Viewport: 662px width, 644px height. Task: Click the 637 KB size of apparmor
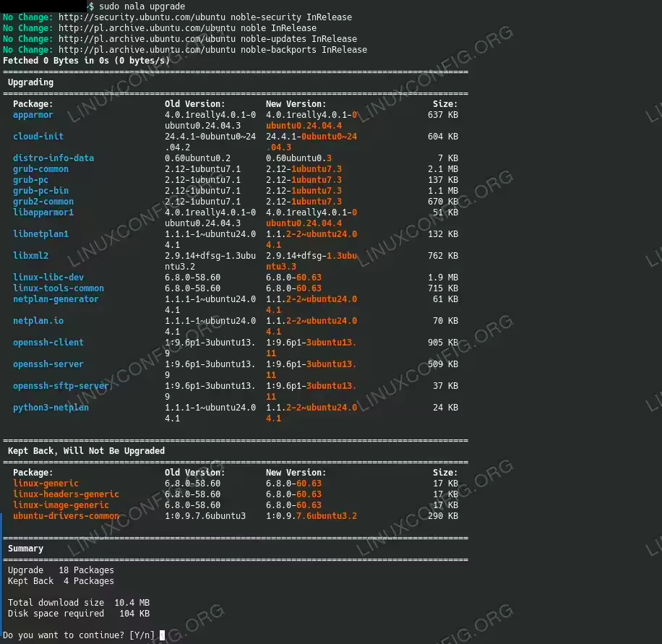point(443,115)
